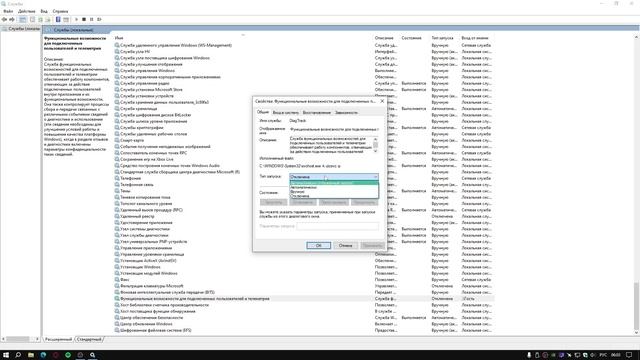The height and width of the screenshot is (360, 640).
Task: Click the Pause Service icon
Action: tap(91, 19)
